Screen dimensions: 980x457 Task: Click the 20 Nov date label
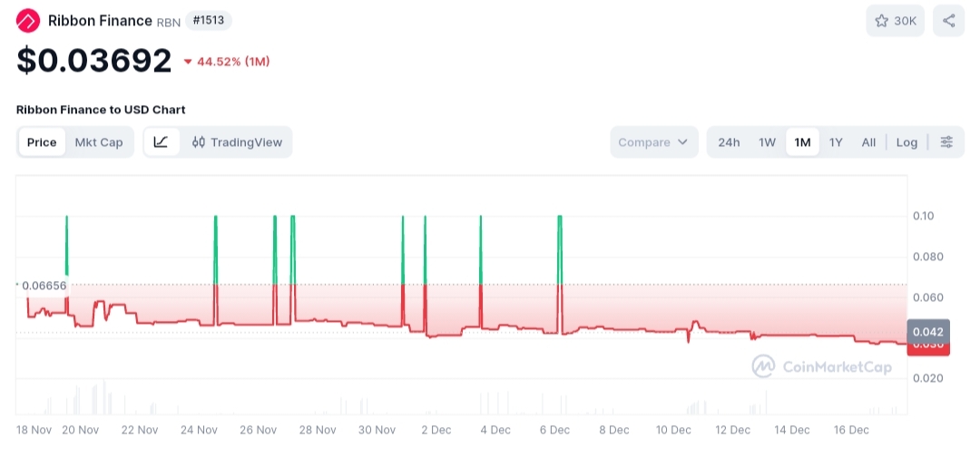[81, 430]
